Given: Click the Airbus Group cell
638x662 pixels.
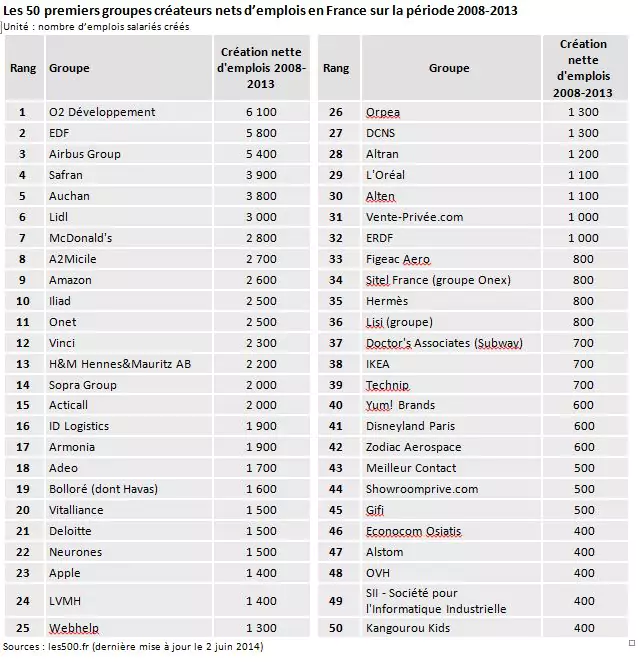Looking at the screenshot, I should pyautogui.click(x=85, y=154).
